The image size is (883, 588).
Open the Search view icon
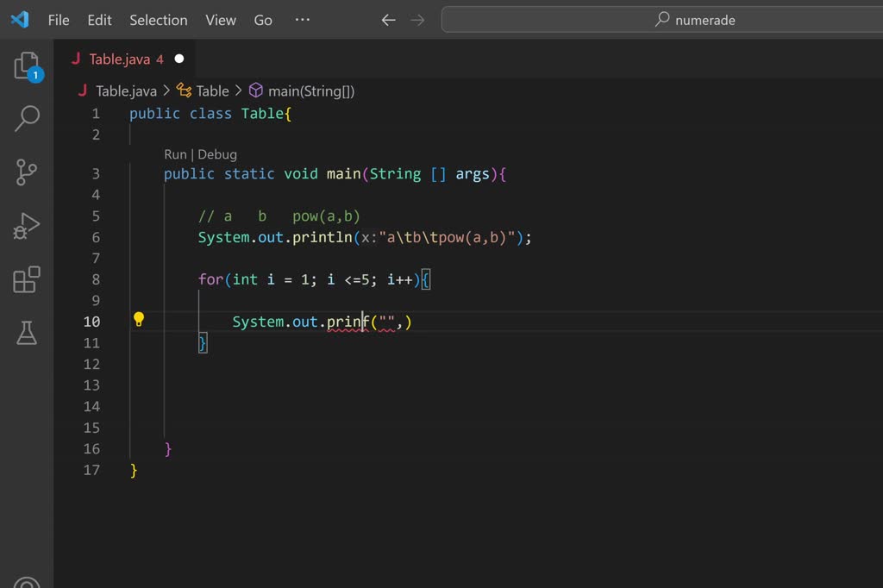coord(27,118)
